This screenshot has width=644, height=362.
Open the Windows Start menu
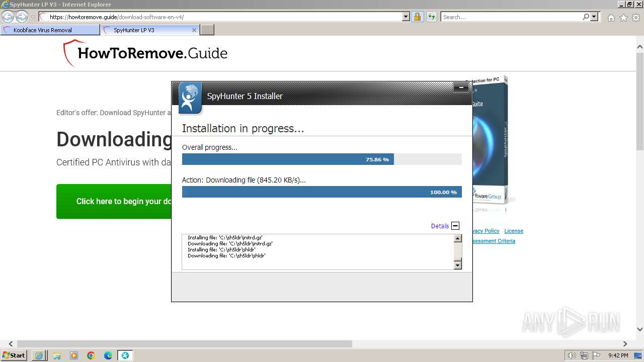(x=14, y=355)
